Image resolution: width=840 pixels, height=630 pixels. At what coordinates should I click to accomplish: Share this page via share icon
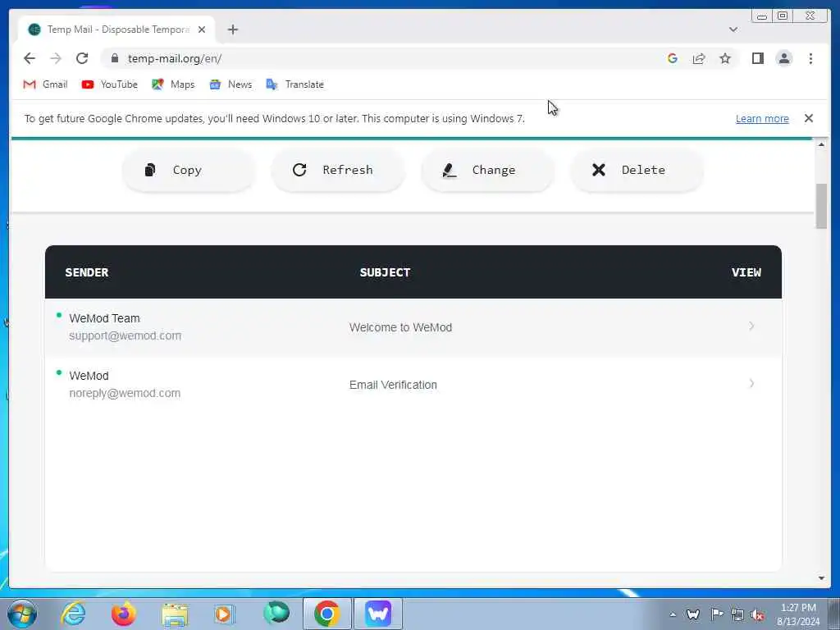pos(699,58)
